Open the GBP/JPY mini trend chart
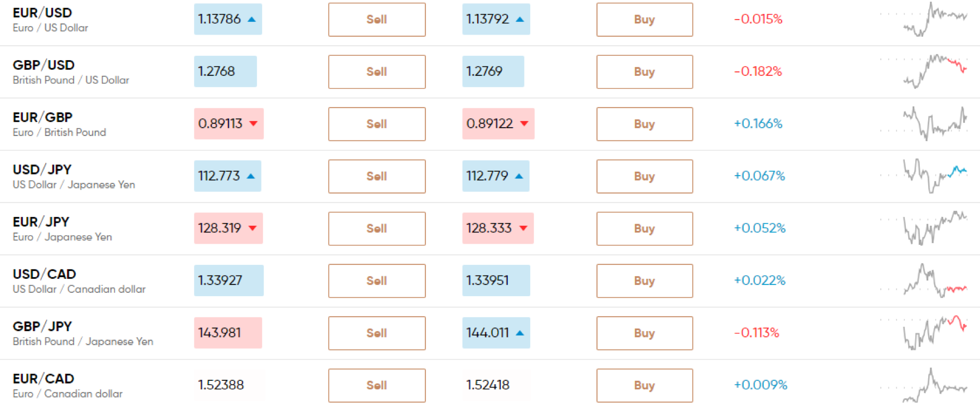980x411 pixels. (x=923, y=333)
